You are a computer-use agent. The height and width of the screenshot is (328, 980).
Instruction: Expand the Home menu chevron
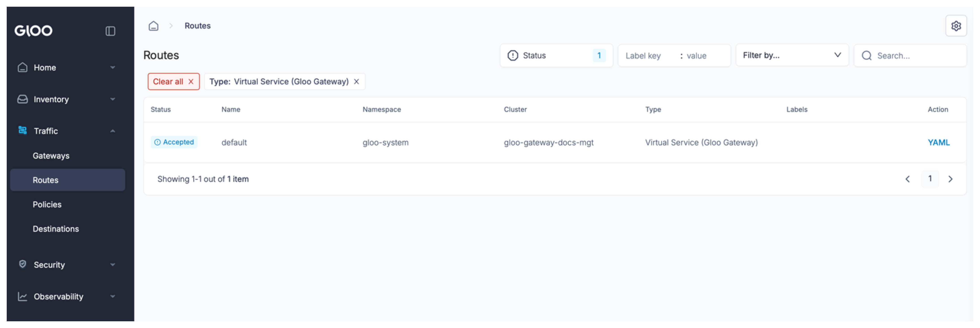(x=113, y=67)
